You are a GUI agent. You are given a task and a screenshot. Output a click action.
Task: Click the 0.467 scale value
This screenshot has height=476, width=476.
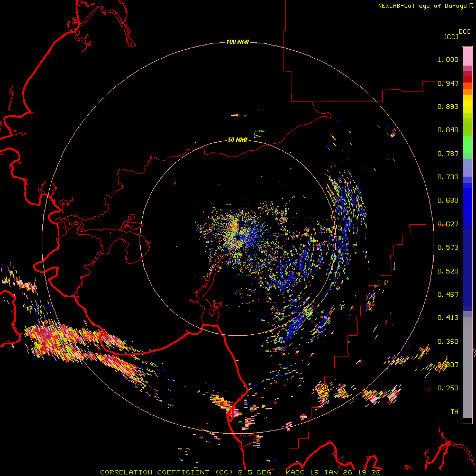click(448, 295)
